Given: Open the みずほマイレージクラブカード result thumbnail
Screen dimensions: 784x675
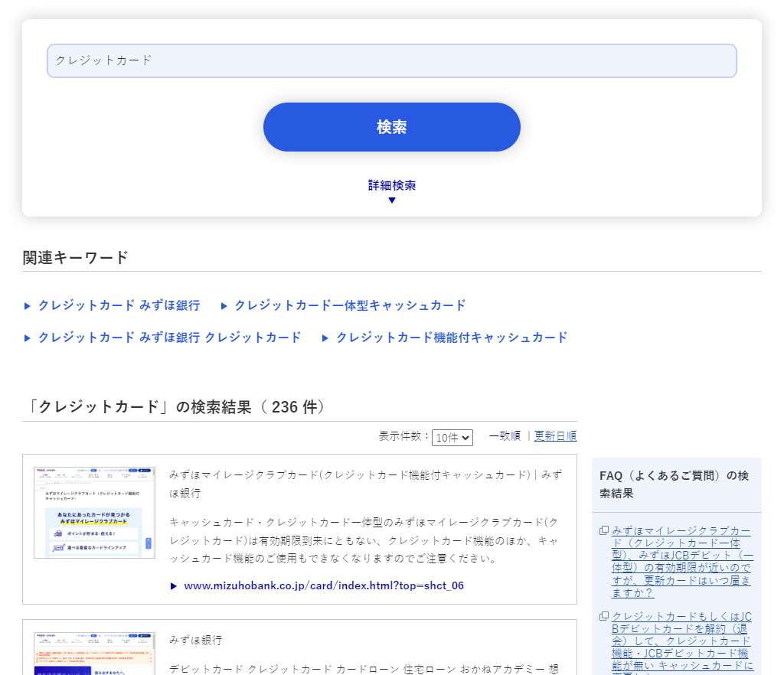Looking at the screenshot, I should (94, 512).
